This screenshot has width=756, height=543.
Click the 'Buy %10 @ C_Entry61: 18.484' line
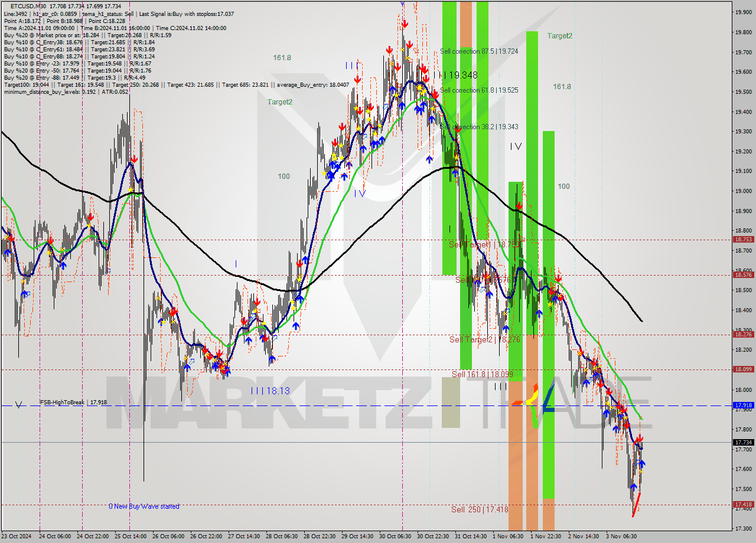pyautogui.click(x=79, y=49)
